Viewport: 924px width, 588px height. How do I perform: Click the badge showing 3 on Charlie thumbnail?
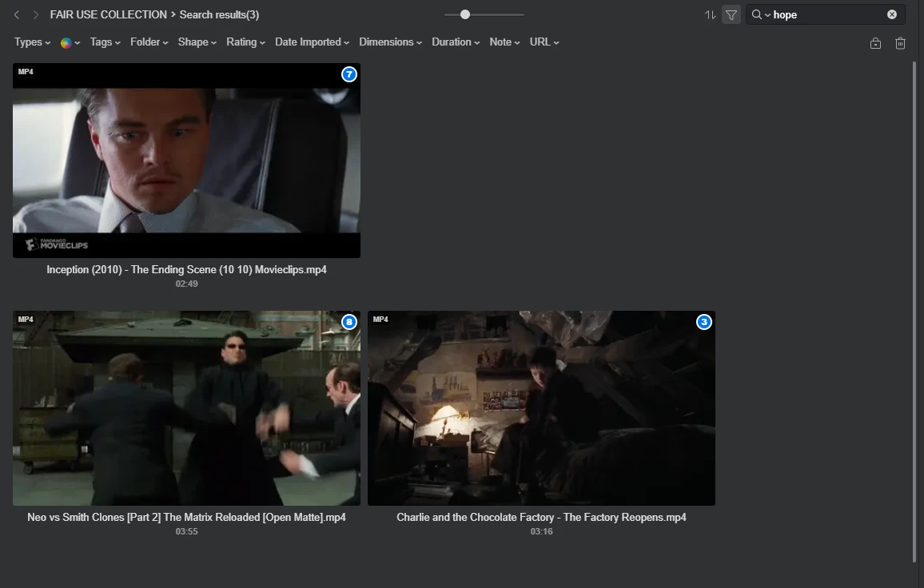coord(703,322)
